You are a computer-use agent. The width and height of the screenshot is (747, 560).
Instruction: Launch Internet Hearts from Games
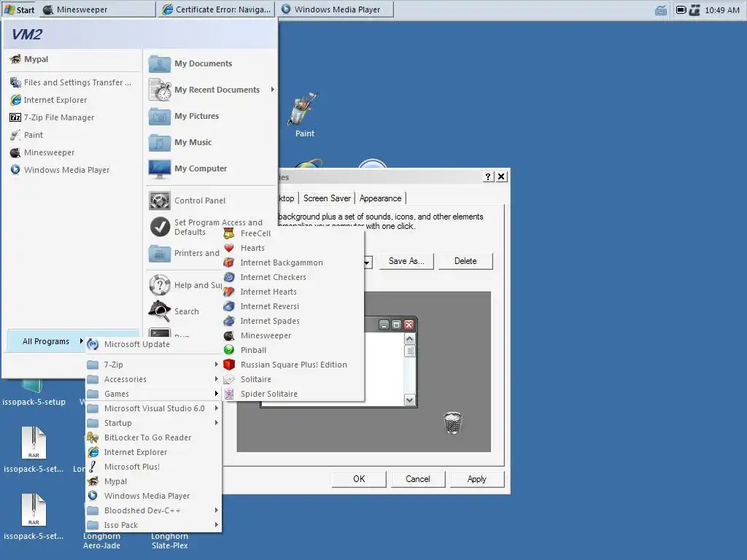coord(293,292)
